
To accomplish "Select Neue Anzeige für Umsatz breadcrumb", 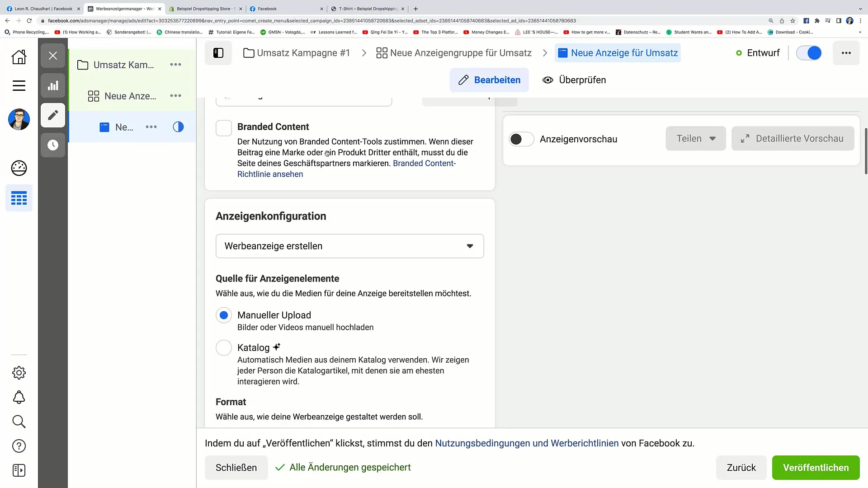I will pyautogui.click(x=618, y=53).
